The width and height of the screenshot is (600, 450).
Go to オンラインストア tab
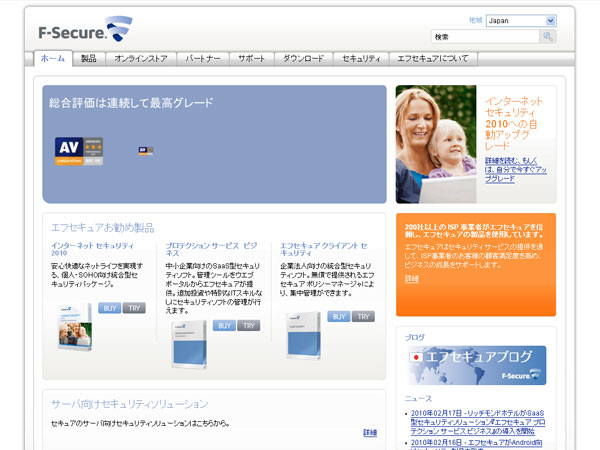(141, 59)
